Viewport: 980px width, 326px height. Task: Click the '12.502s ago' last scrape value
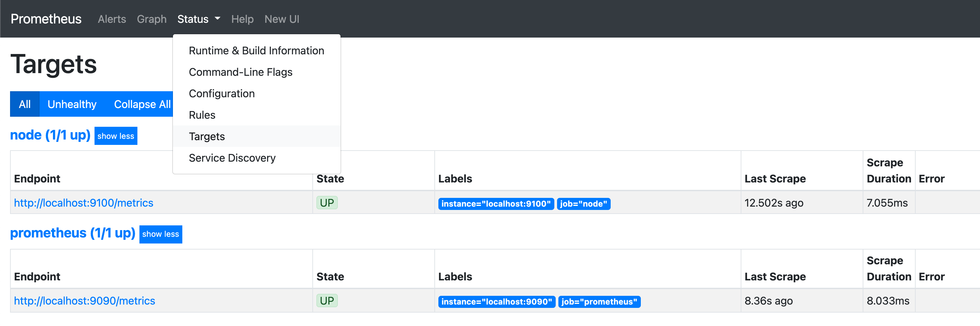(774, 203)
